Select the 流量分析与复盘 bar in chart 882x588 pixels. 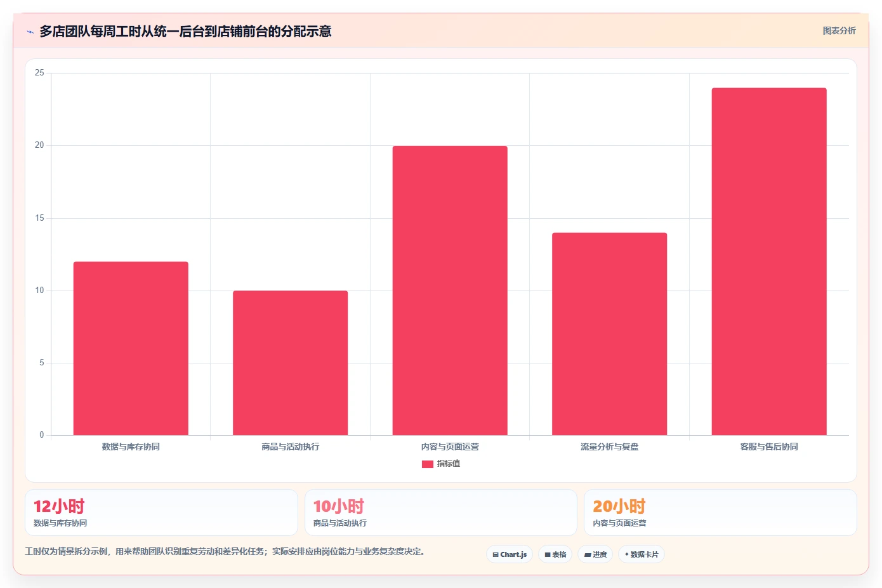point(609,334)
